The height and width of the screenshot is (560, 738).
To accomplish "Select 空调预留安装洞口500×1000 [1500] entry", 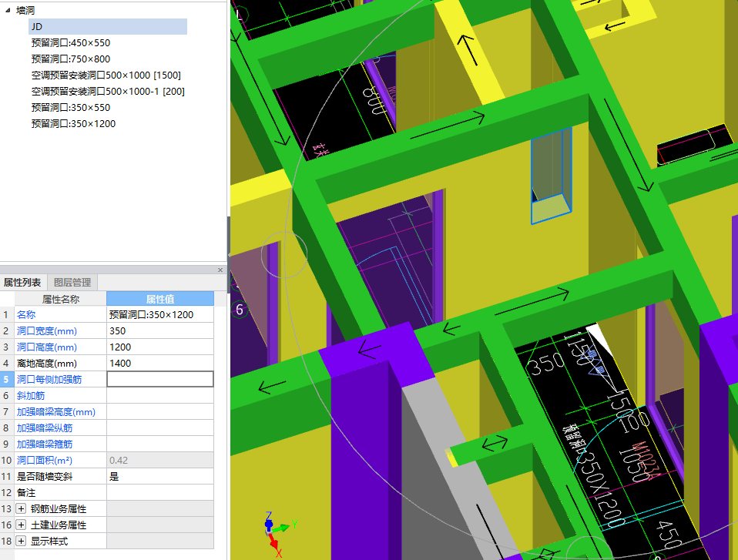I will tap(106, 75).
